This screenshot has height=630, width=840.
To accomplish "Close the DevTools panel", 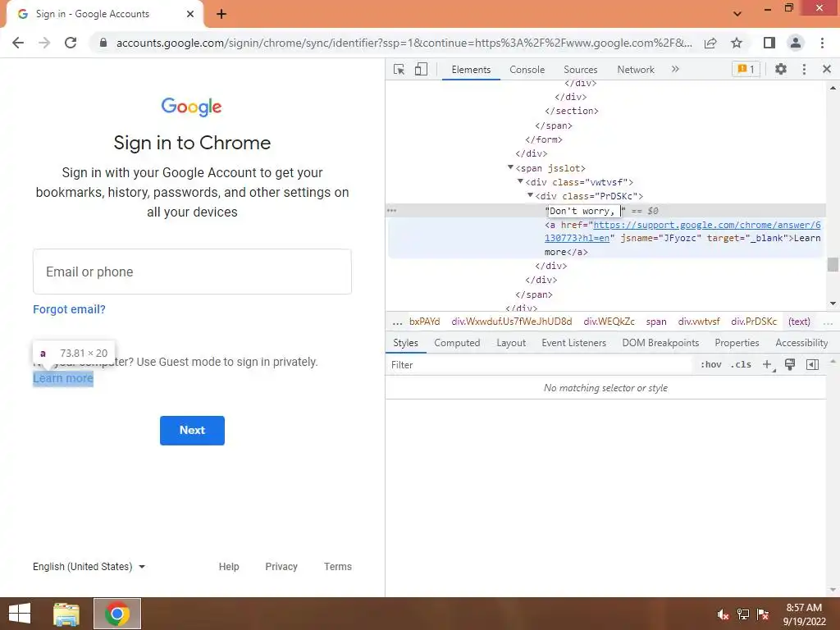I will click(x=827, y=69).
